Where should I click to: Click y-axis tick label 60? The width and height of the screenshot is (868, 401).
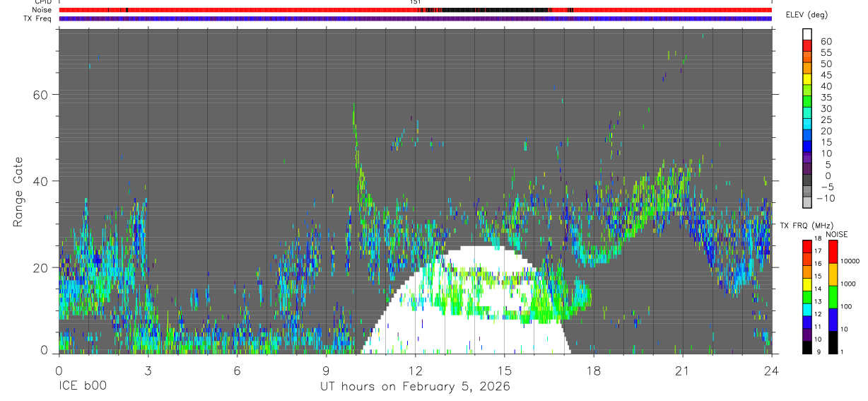(x=39, y=94)
